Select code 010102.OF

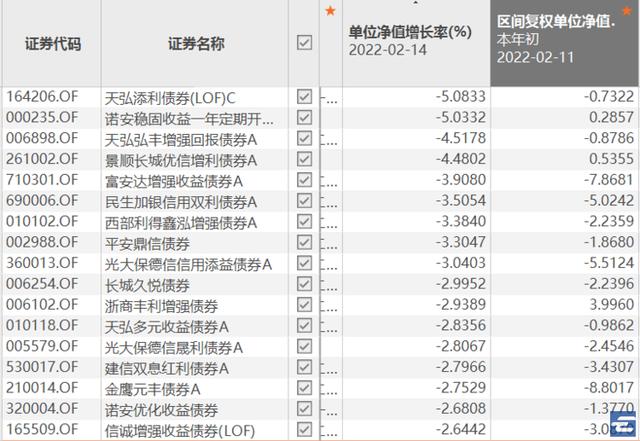click(x=42, y=221)
